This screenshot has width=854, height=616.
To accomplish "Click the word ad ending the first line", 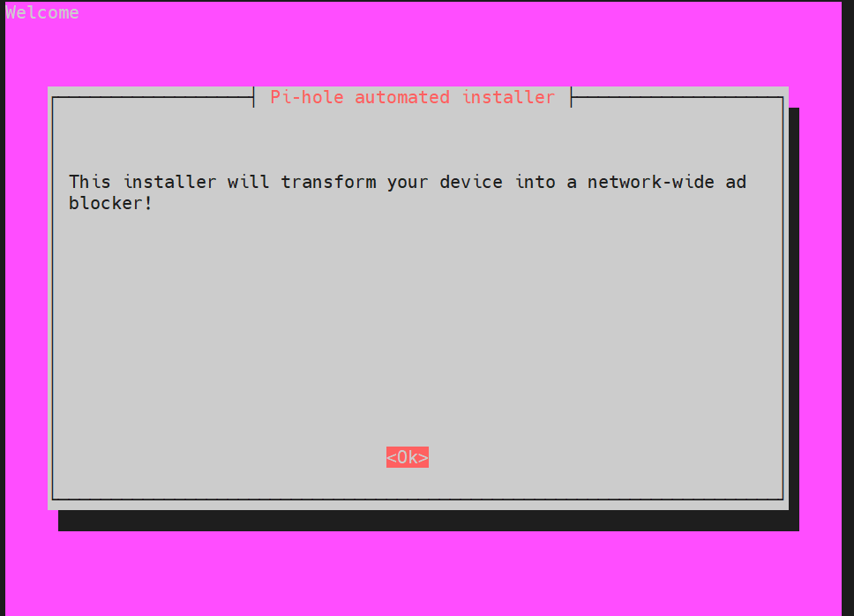I will 735,182.
